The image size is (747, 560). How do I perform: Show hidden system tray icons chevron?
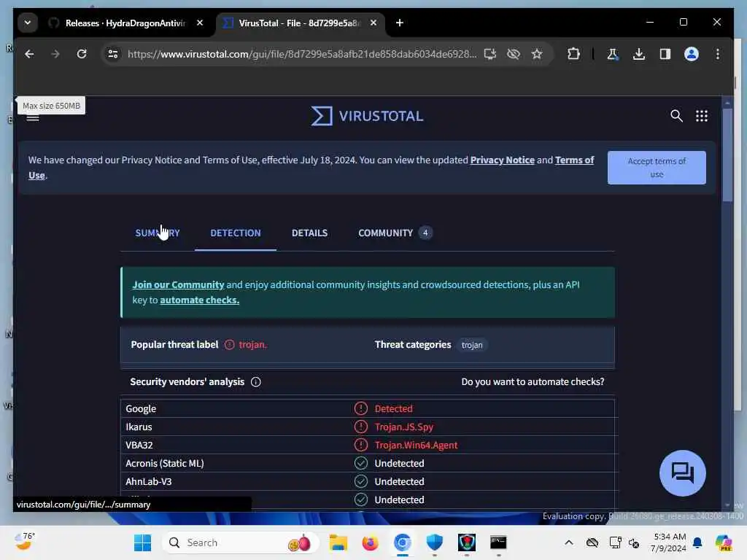pos(569,542)
